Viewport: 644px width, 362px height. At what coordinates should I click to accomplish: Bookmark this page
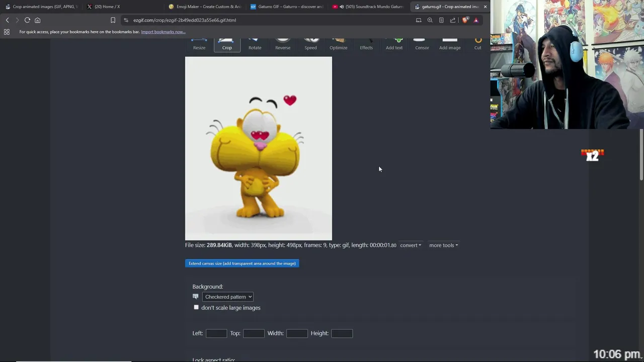point(113,20)
